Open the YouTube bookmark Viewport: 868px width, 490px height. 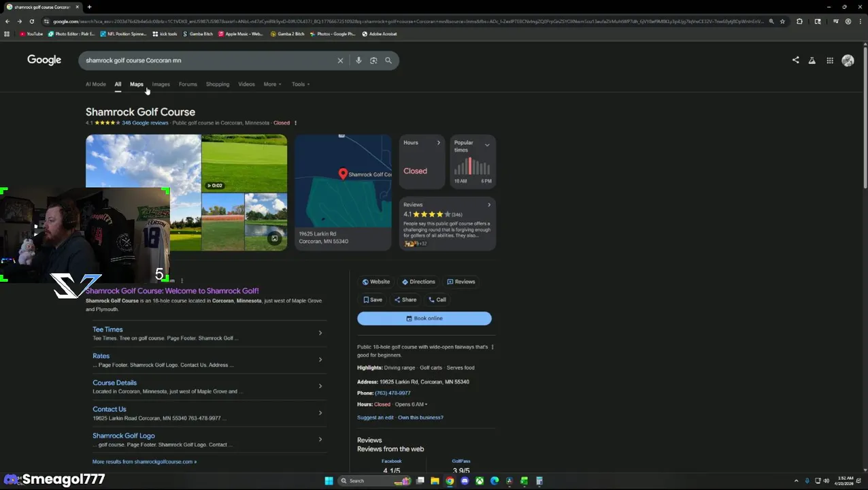[31, 34]
